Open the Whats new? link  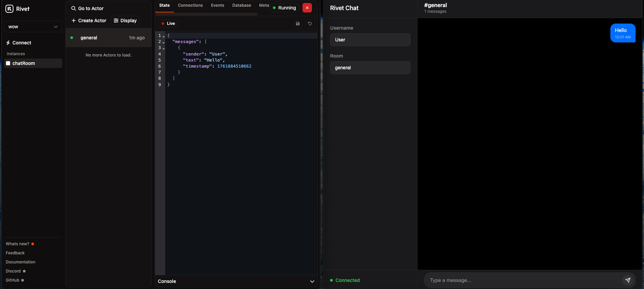[17, 244]
